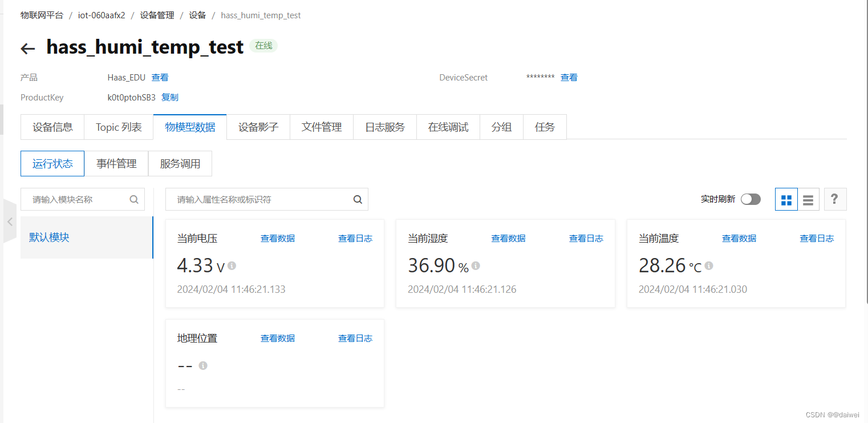The height and width of the screenshot is (423, 868).
Task: Click 设备管理 breadcrumb
Action: click(x=157, y=15)
